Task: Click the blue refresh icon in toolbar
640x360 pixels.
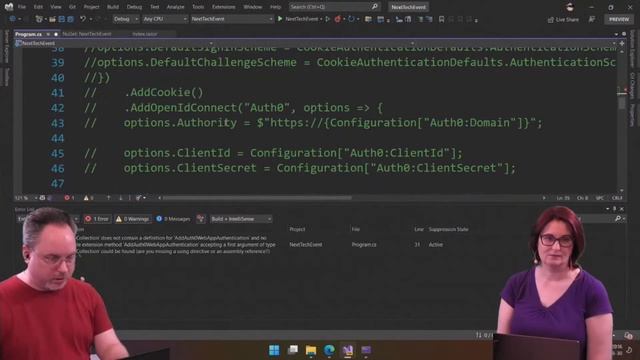Action: coord(351,19)
